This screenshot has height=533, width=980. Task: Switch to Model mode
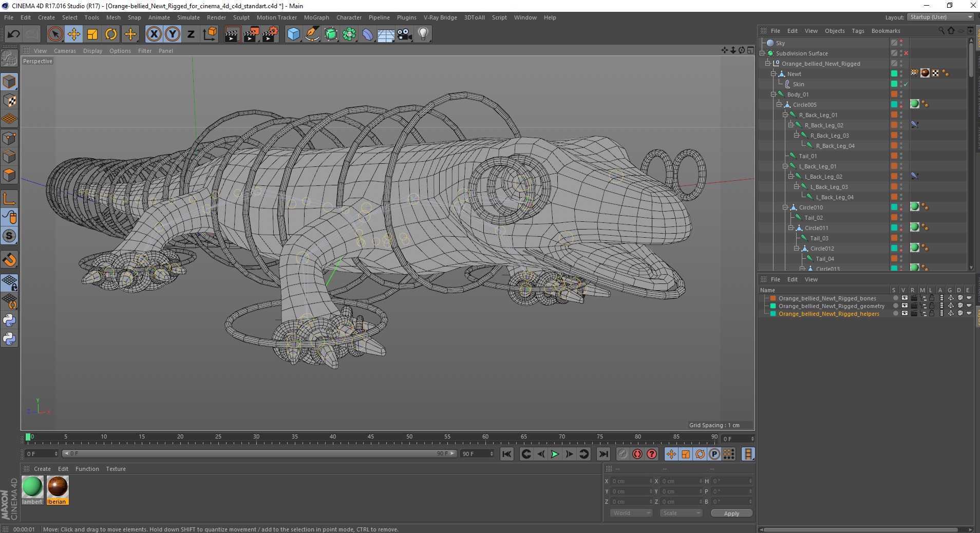9,82
